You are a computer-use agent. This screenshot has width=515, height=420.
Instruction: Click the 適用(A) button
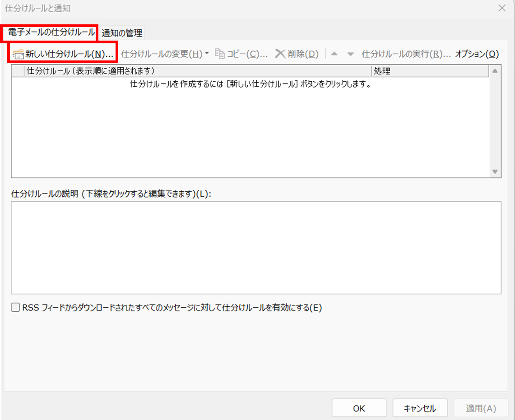pyautogui.click(x=481, y=408)
